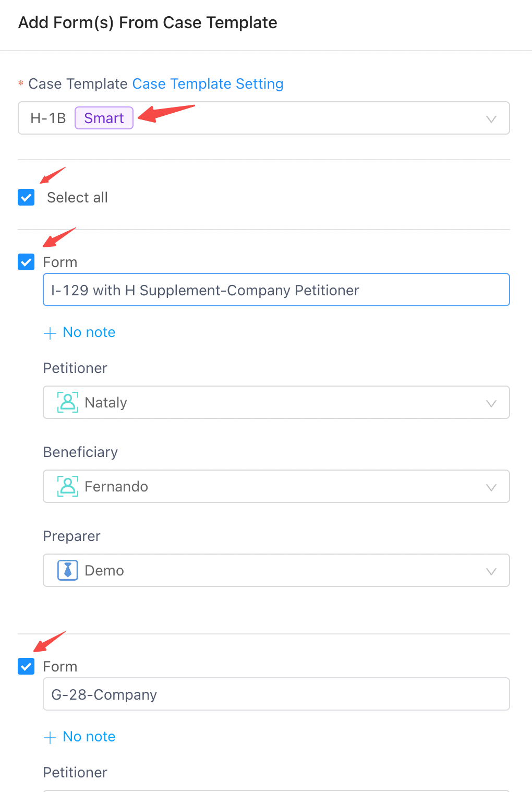This screenshot has width=532, height=792.
Task: Open the Case Template Setting link
Action: coord(208,83)
